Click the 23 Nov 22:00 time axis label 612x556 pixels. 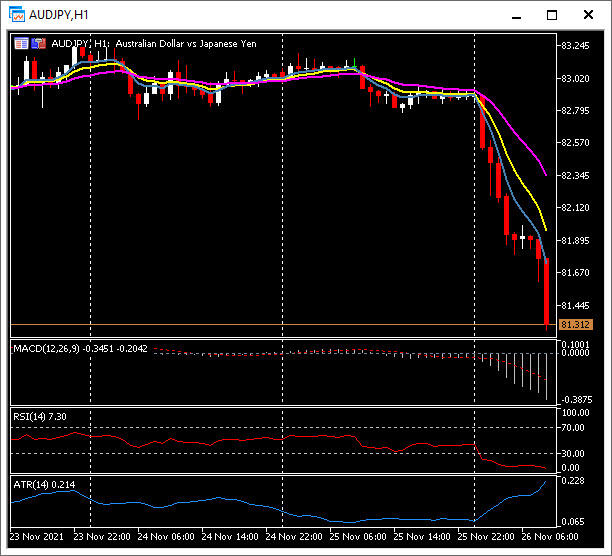click(102, 536)
